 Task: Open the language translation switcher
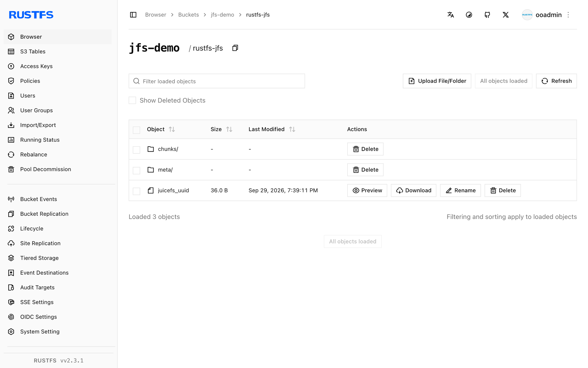(450, 15)
